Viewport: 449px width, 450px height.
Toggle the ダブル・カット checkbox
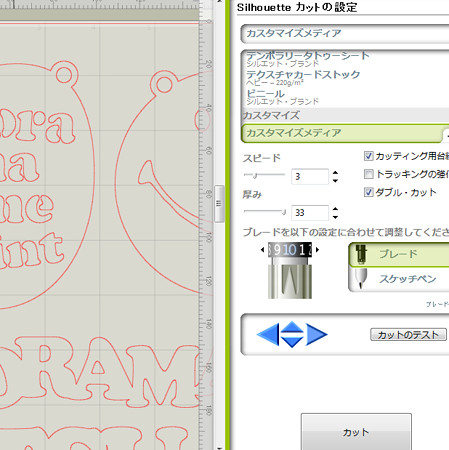click(368, 192)
